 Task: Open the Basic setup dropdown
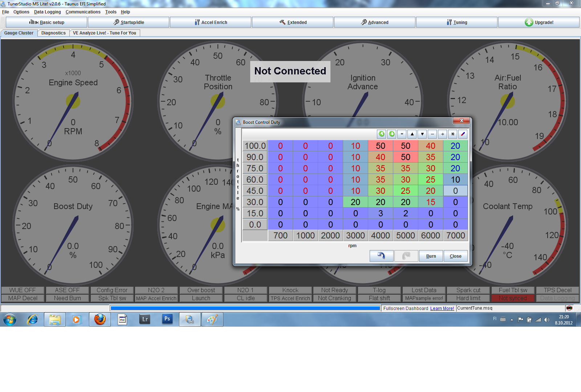click(x=46, y=23)
